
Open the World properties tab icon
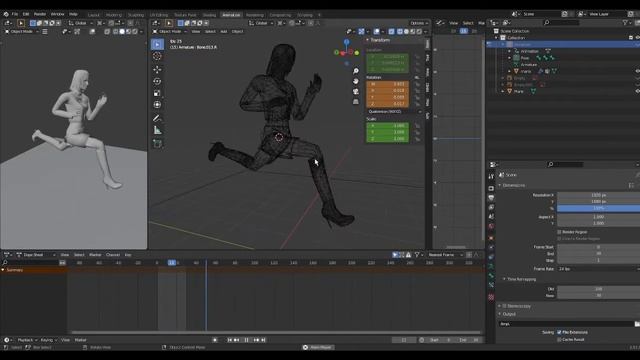(x=491, y=226)
